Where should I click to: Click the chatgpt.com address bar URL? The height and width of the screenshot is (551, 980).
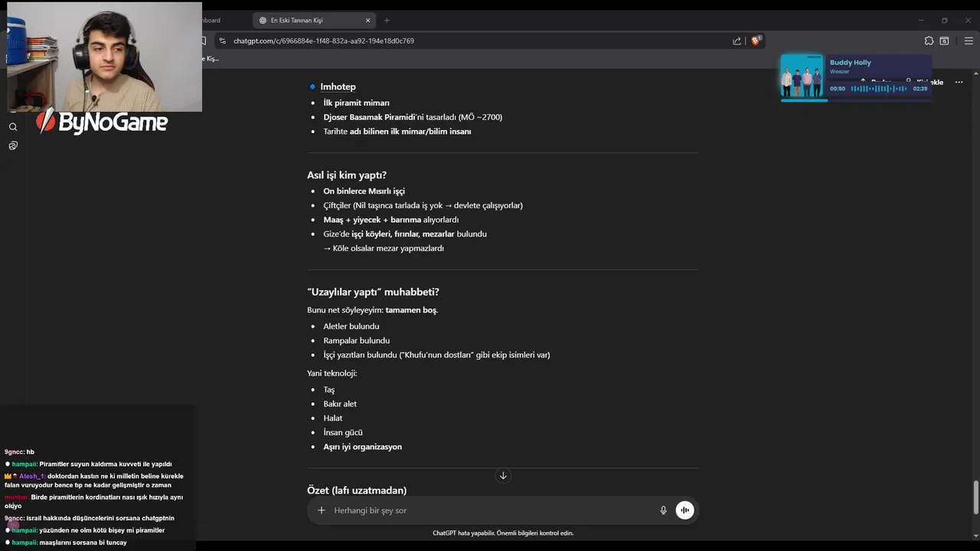click(324, 41)
